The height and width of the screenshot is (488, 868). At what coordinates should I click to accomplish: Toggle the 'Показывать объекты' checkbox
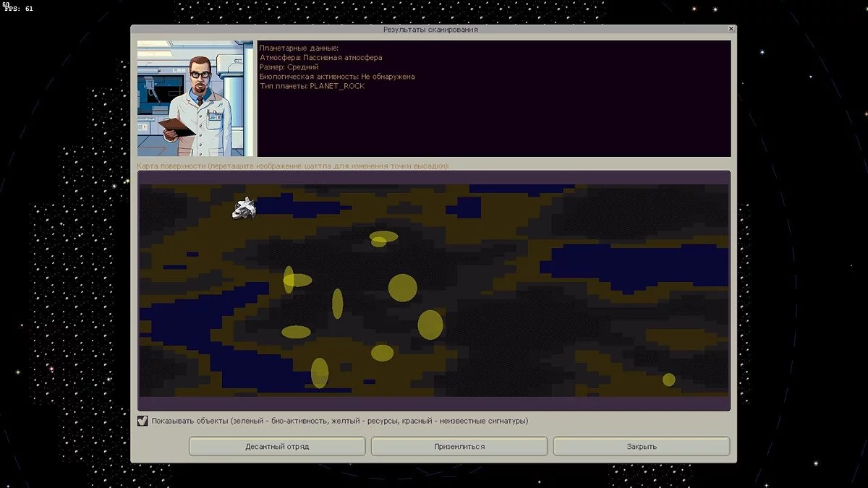pyautogui.click(x=142, y=421)
